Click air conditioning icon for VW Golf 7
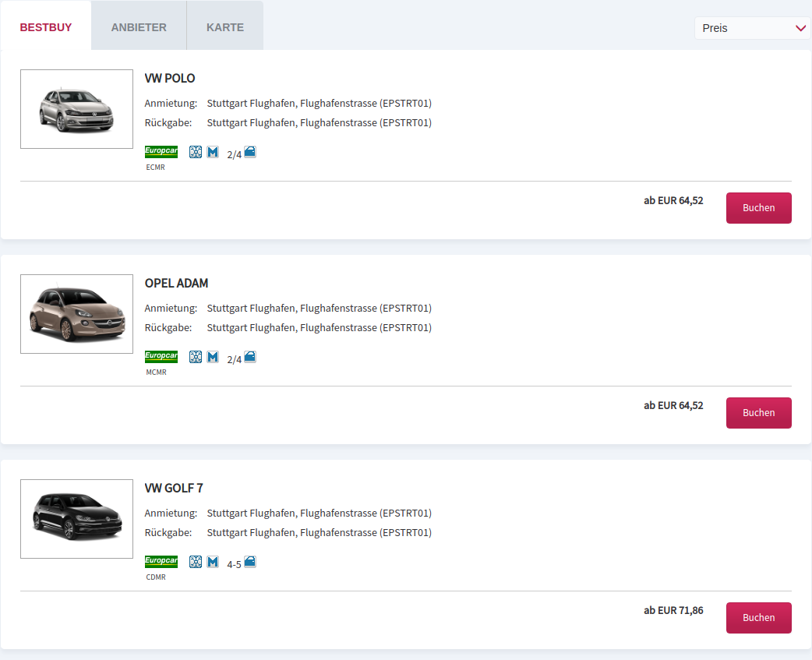The width and height of the screenshot is (812, 660). click(196, 562)
